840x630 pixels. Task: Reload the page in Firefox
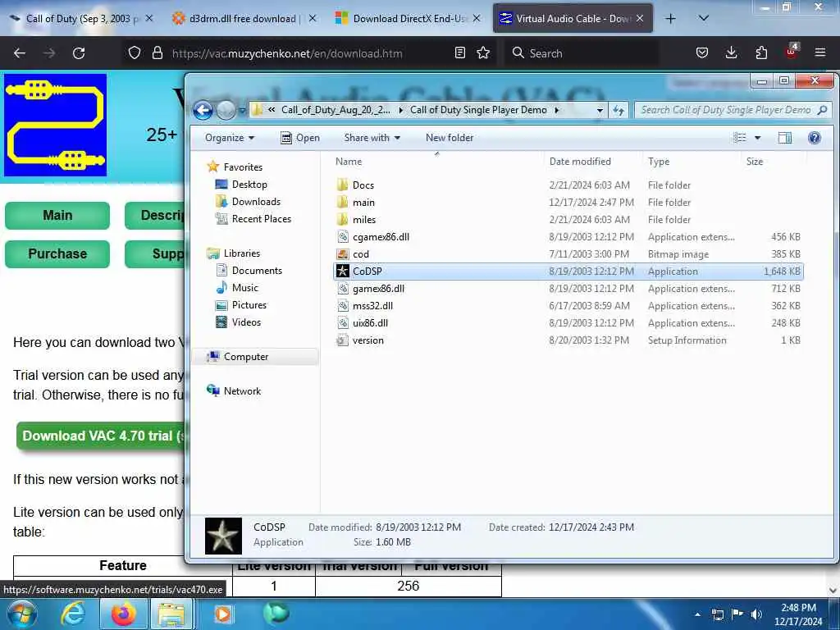79,53
